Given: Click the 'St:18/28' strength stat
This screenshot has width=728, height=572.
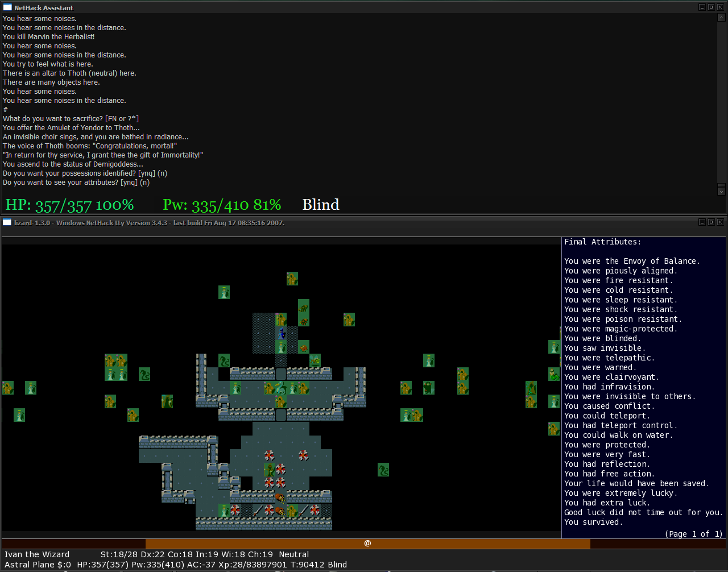Looking at the screenshot, I should click(x=118, y=554).
